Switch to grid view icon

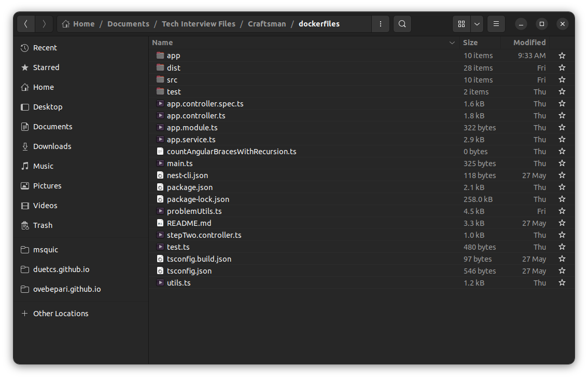click(461, 24)
